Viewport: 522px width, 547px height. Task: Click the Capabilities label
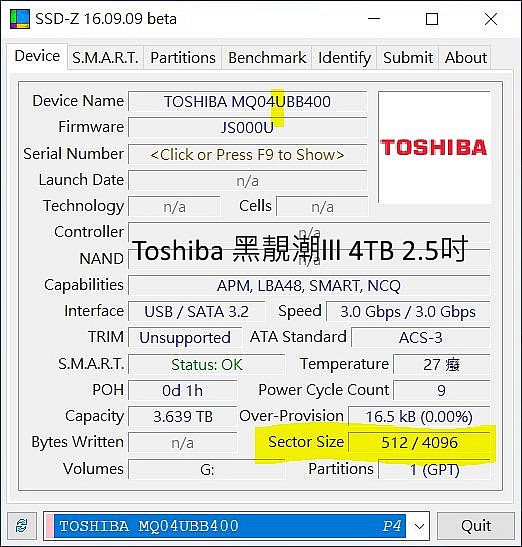[84, 285]
